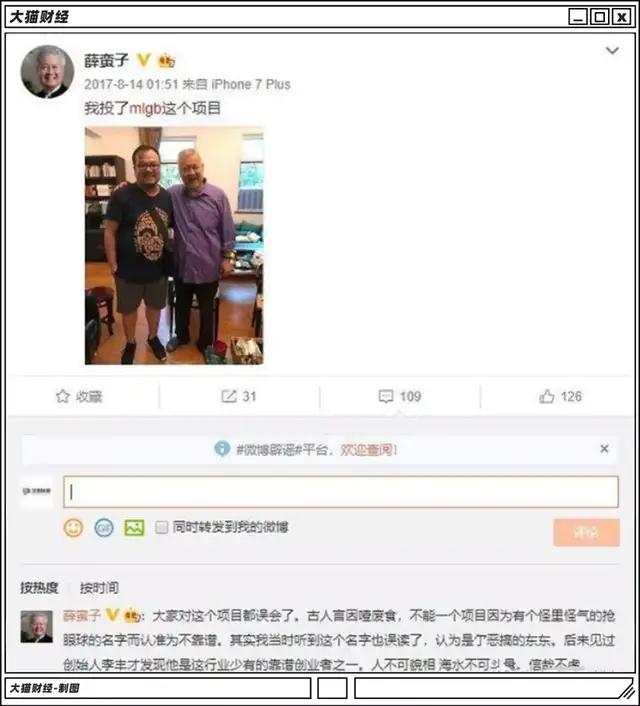
Task: Focus the comment text input box
Action: (x=340, y=492)
